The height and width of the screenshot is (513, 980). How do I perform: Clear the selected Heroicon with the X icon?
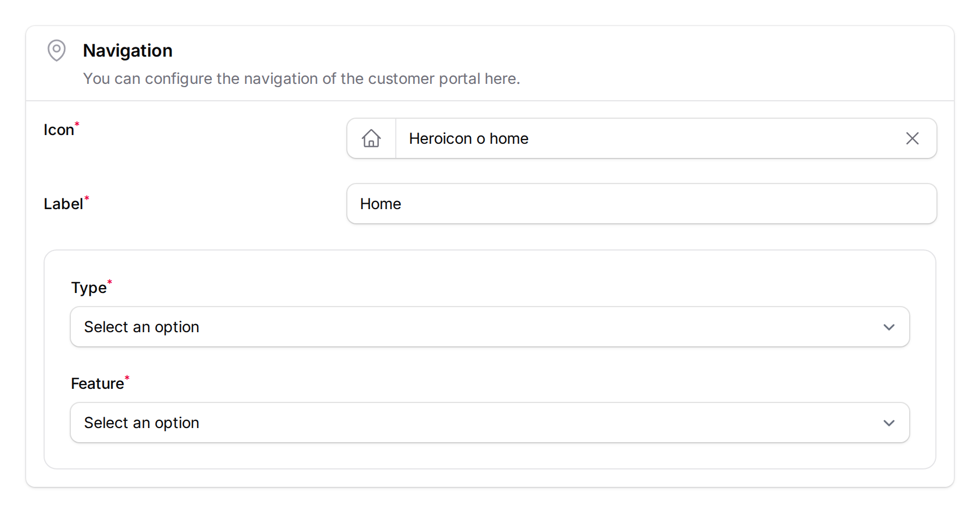point(912,138)
